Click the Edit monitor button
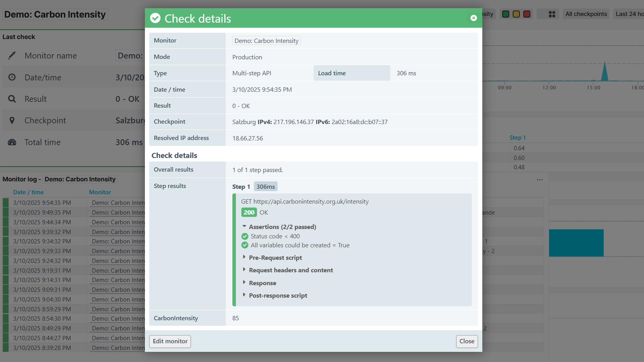This screenshot has height=362, width=644. [170, 341]
